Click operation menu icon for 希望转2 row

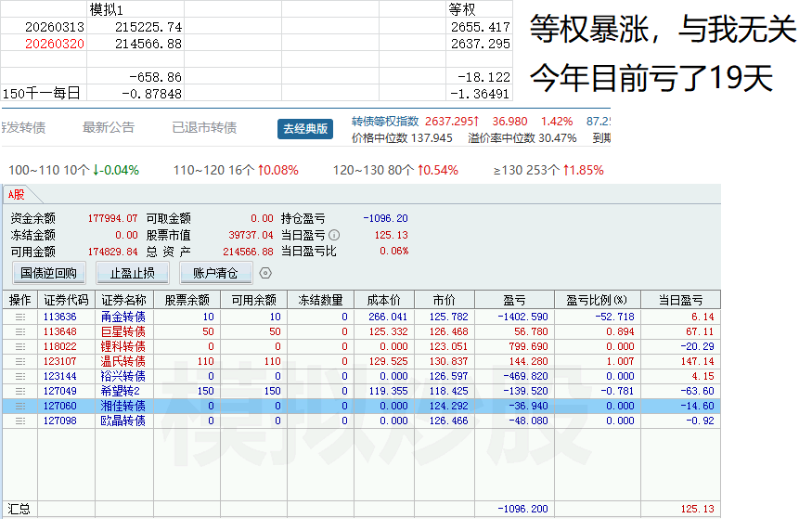(19, 391)
